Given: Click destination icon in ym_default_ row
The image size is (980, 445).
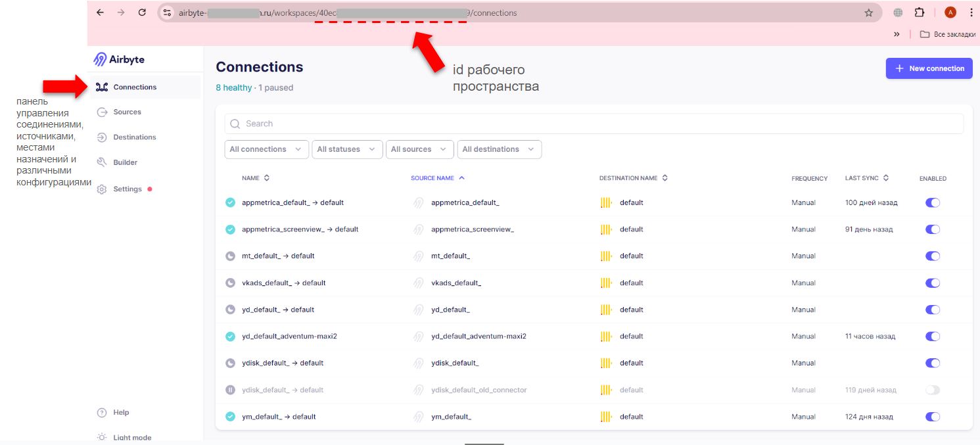Looking at the screenshot, I should point(607,416).
